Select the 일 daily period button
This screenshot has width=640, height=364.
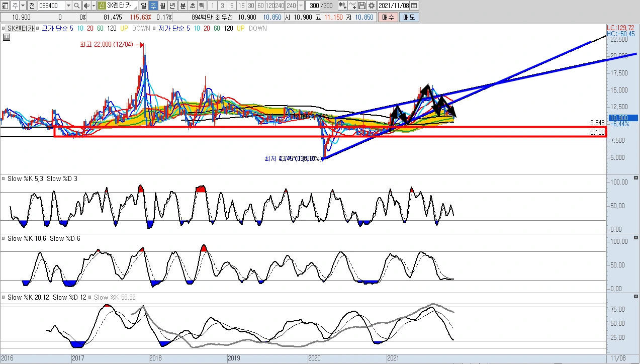pos(144,6)
